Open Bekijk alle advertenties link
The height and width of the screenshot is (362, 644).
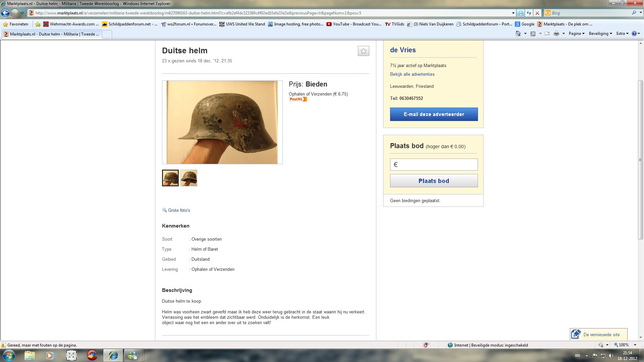(412, 74)
